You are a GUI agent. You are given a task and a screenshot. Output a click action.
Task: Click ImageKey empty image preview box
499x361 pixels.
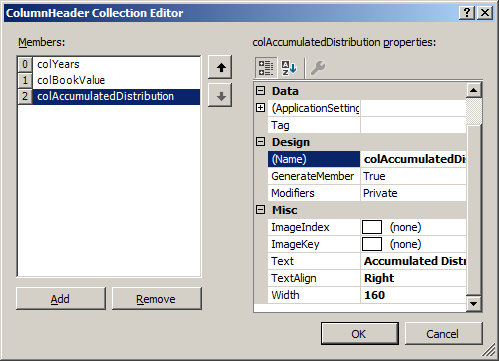[x=372, y=244]
